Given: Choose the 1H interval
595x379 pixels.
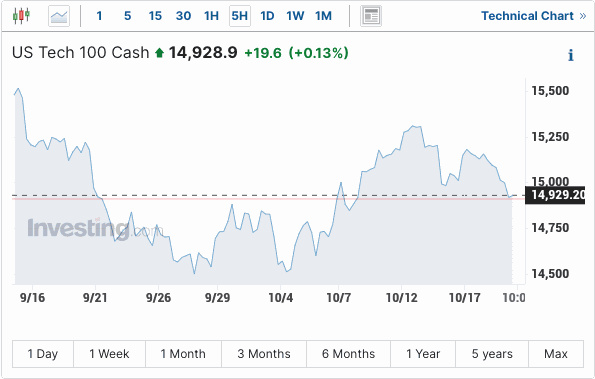Looking at the screenshot, I should pos(211,16).
